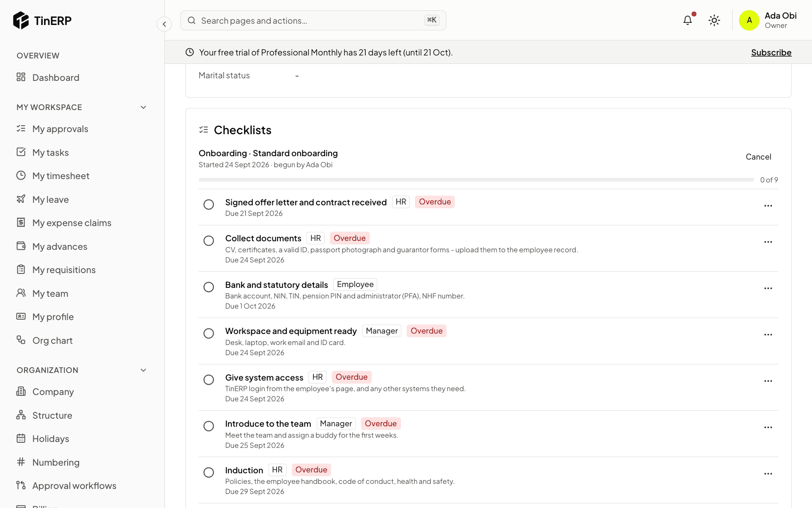Mark Signed offer letter and contract received done

coord(208,204)
